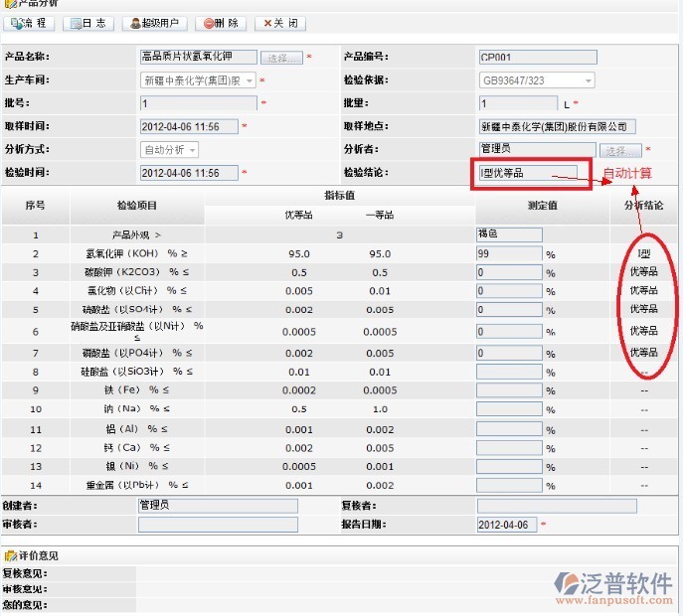Image resolution: width=683 pixels, height=616 pixels.
Task: Click the 关闭 close button
Action: click(279, 23)
